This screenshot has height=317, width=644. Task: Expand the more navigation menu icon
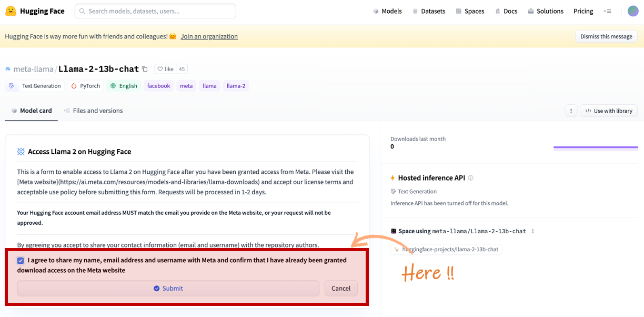(x=608, y=11)
